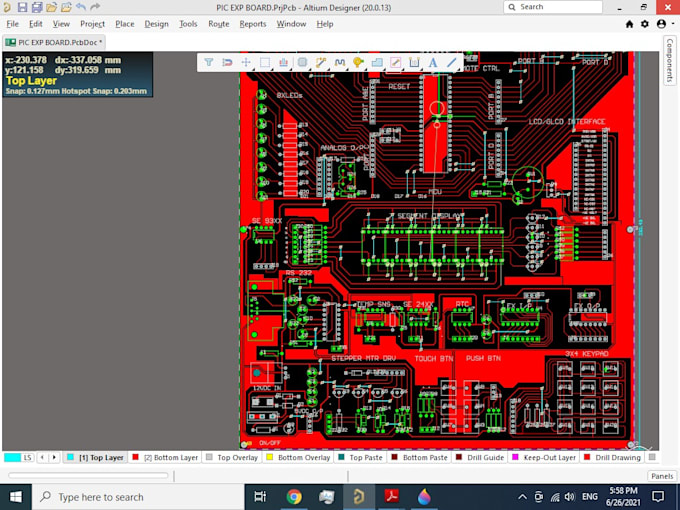Open the settings gear preferences
Screen dimensions: 680x510
tap(645, 24)
